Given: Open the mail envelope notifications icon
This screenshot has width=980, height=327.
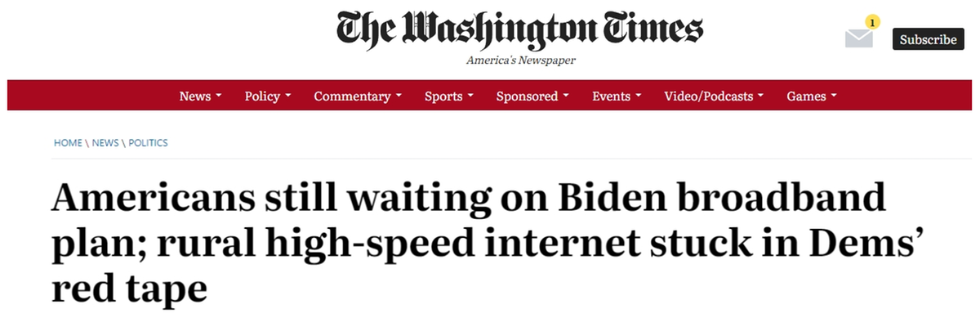Looking at the screenshot, I should [x=858, y=38].
